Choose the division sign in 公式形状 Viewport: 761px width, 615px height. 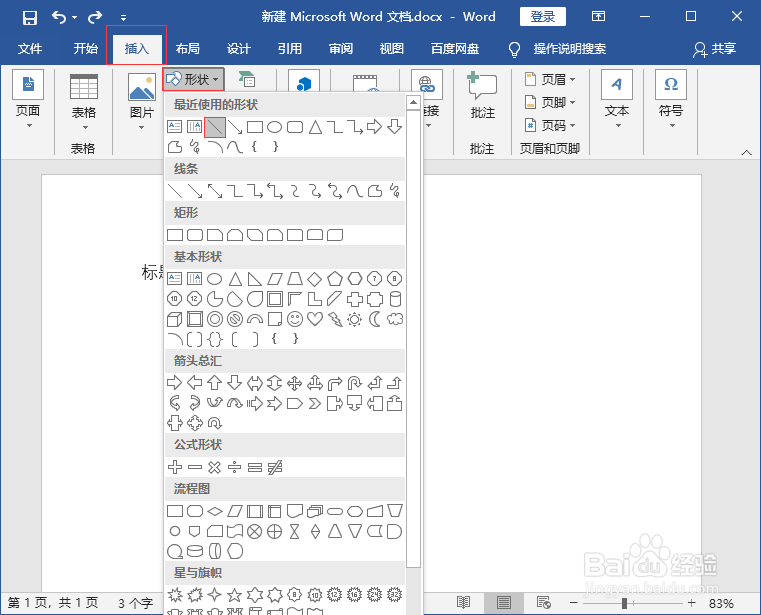234,467
